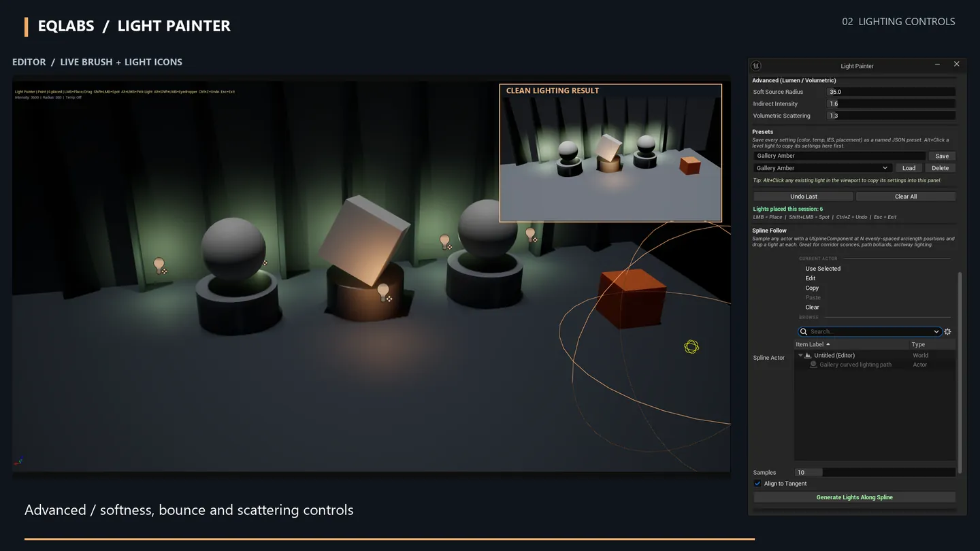
Task: Click the Delete preset button
Action: tap(940, 168)
